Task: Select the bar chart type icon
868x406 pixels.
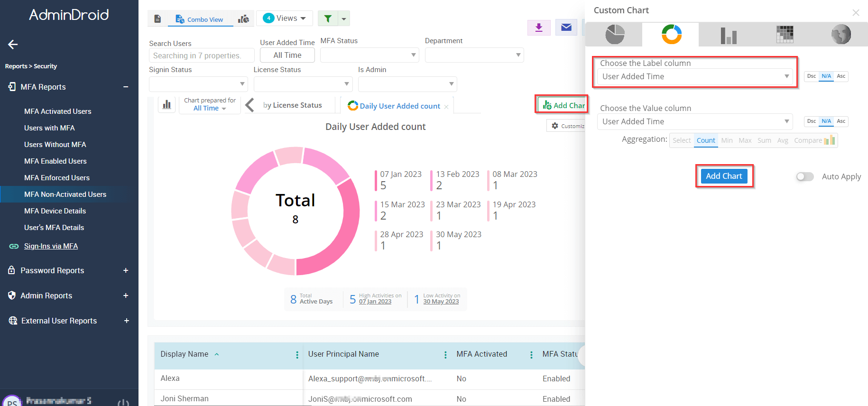Action: tap(728, 35)
